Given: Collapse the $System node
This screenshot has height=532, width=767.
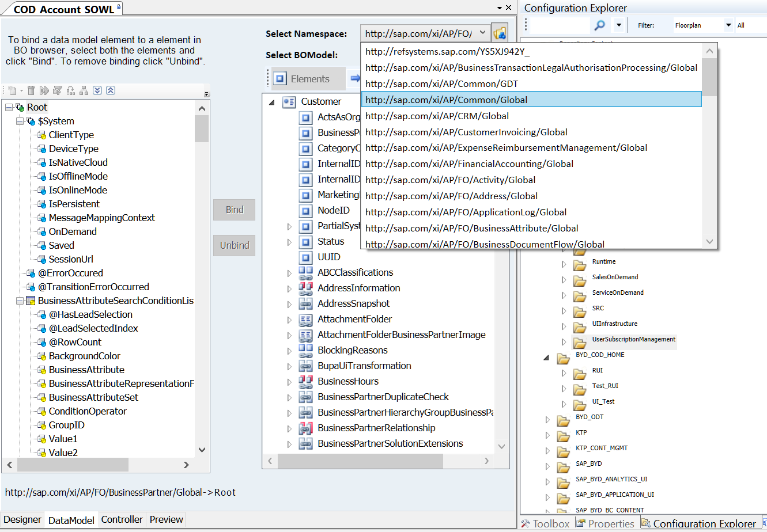Looking at the screenshot, I should (x=20, y=121).
